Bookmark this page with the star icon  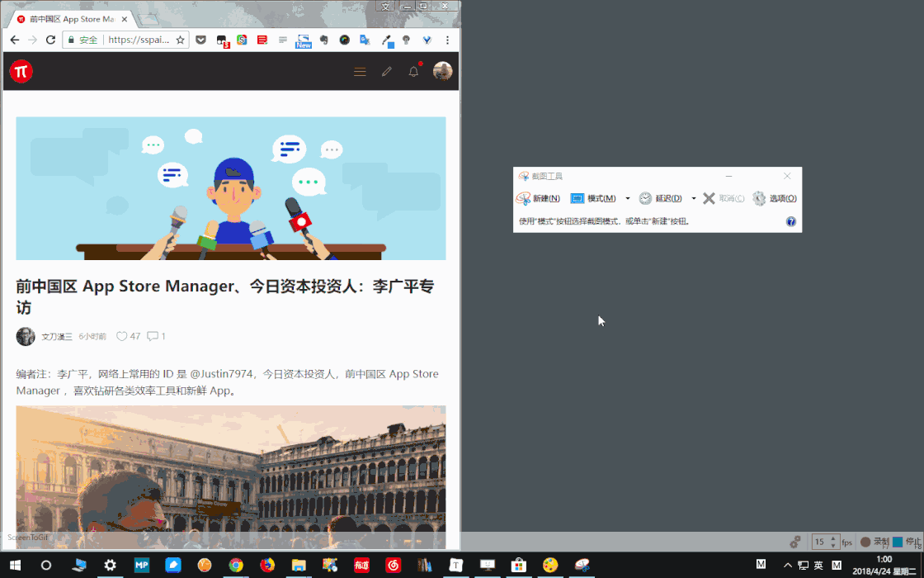(x=181, y=40)
